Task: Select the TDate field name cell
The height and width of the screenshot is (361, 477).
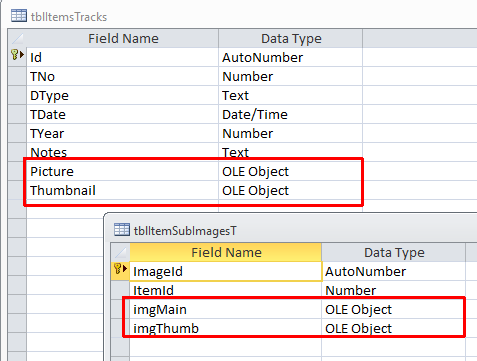Action: (123, 114)
